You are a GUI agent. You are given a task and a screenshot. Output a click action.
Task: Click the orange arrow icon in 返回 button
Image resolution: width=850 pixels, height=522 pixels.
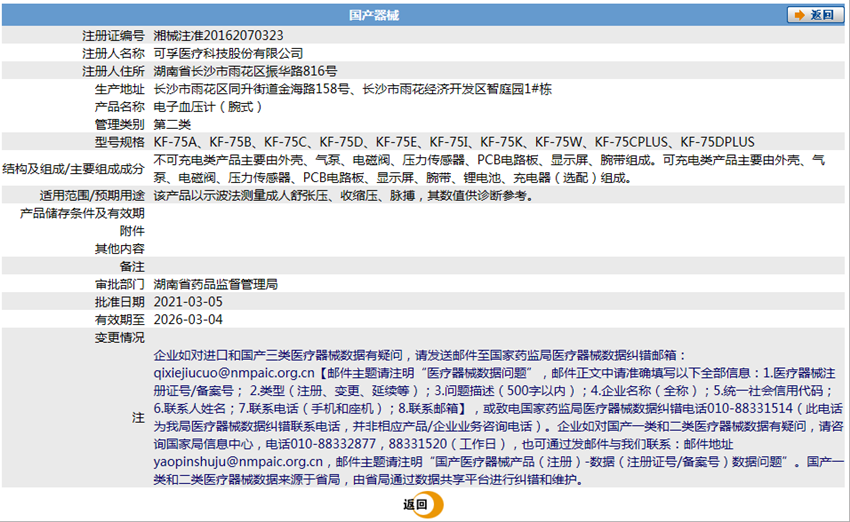799,15
